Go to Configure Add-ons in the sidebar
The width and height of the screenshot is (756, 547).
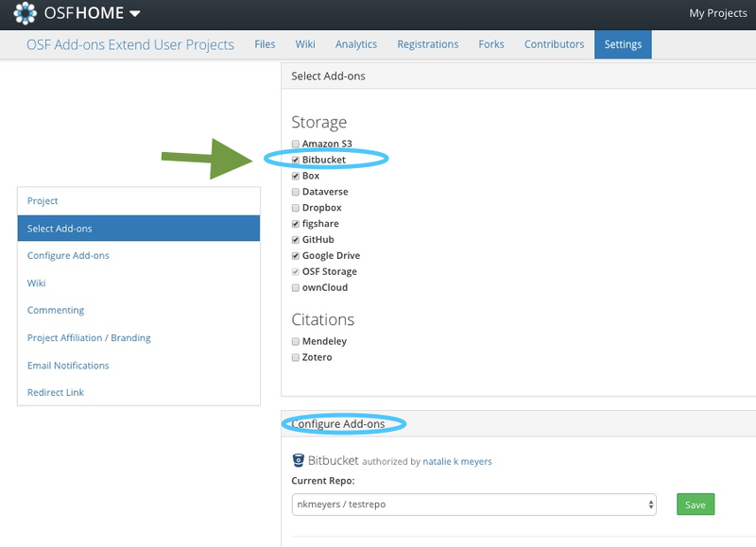[139, 255]
